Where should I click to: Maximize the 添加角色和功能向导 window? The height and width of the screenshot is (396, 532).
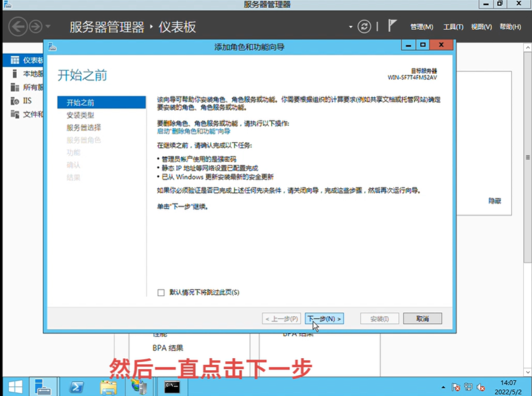coord(422,45)
